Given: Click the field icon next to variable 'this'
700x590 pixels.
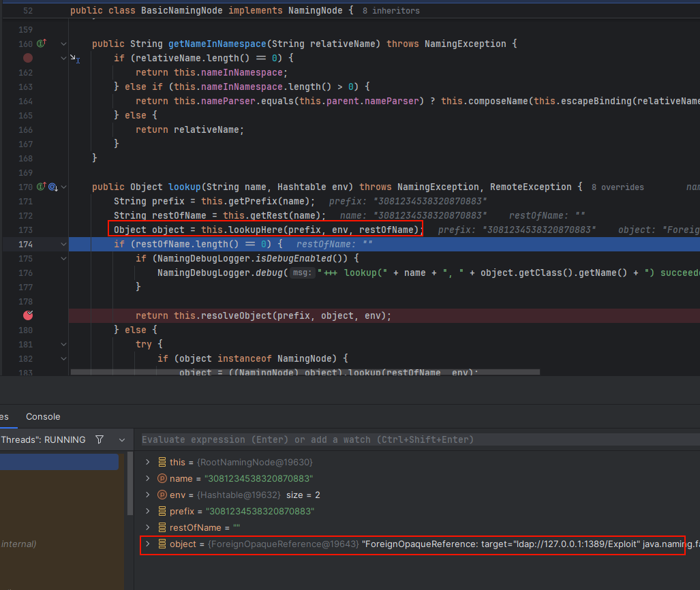Looking at the screenshot, I should [162, 463].
